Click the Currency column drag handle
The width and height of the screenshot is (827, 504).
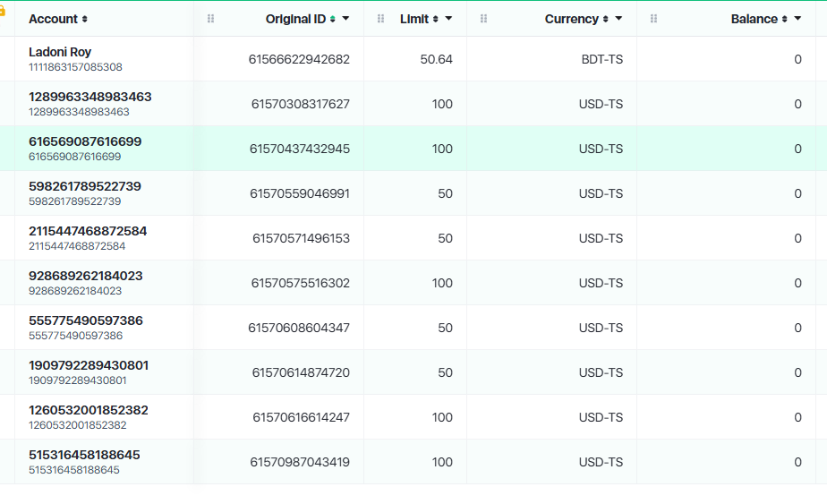tap(484, 19)
